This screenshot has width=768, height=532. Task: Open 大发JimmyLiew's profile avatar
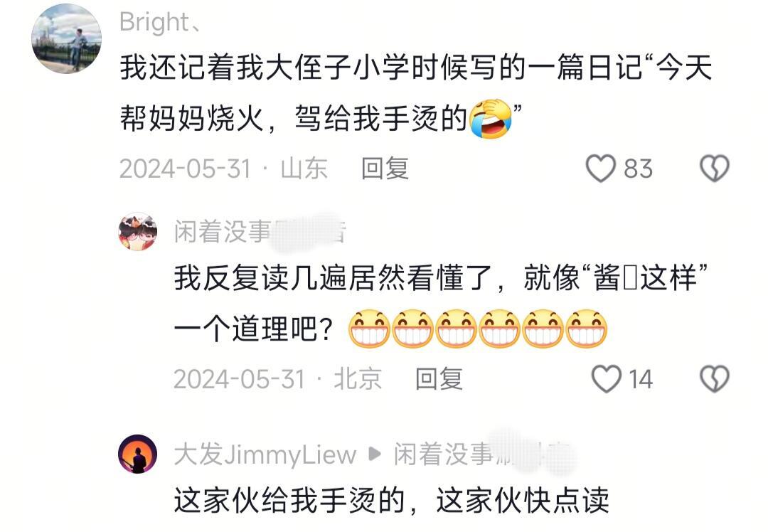pyautogui.click(x=138, y=454)
